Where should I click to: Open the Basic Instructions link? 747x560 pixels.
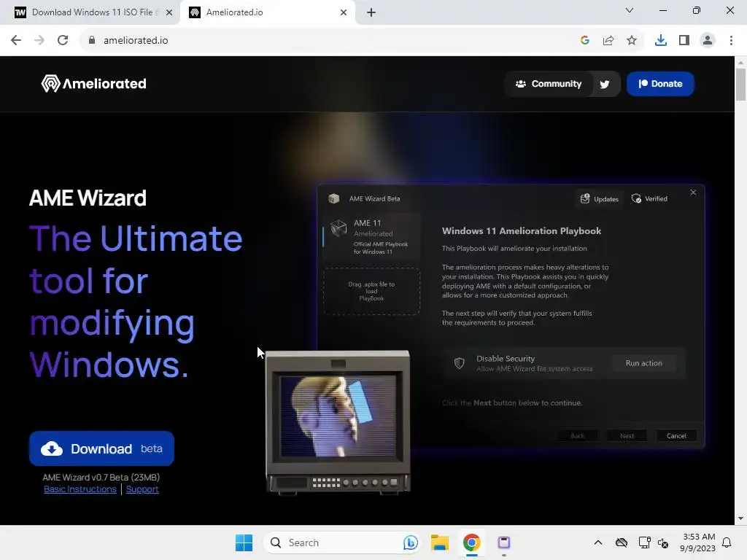(x=80, y=489)
